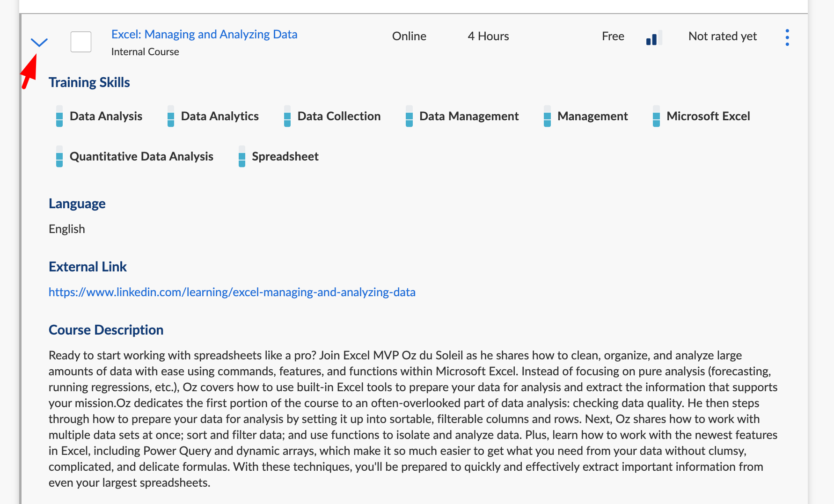This screenshot has width=834, height=504.
Task: Select the Microsoft Excel skill tag
Action: click(708, 116)
